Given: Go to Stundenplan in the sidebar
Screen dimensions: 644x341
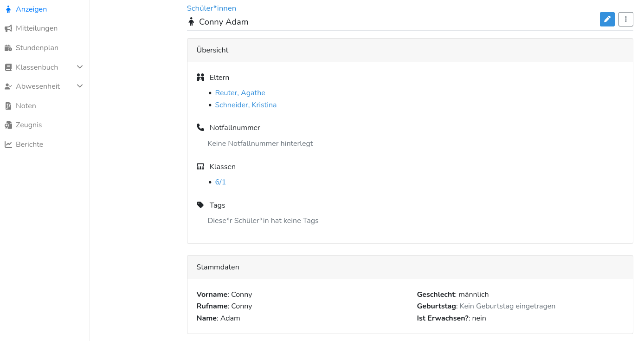Looking at the screenshot, I should point(37,48).
